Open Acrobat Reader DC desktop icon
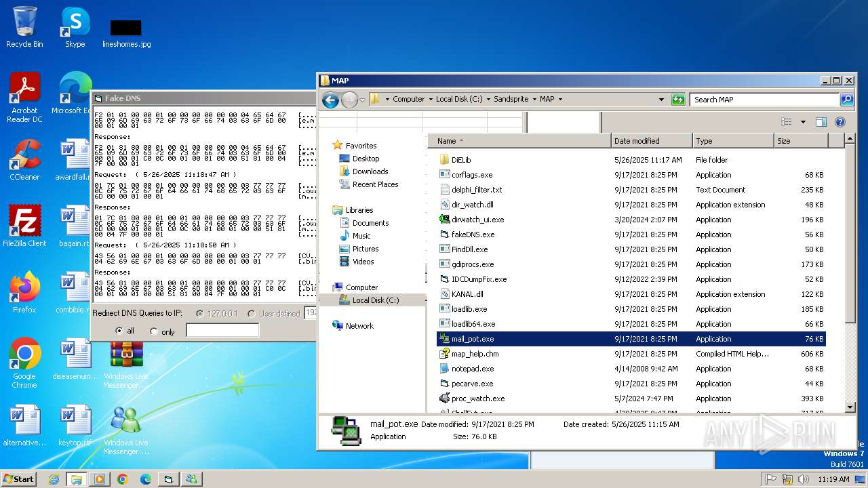The width and height of the screenshot is (868, 488). click(24, 98)
